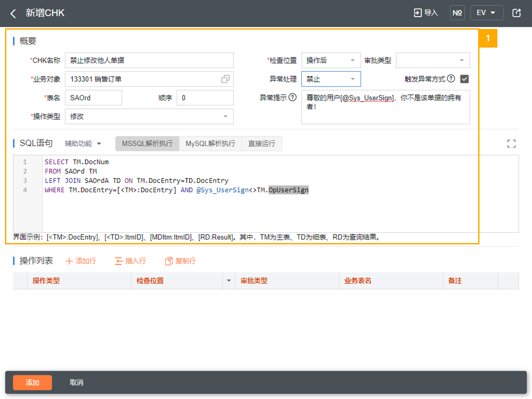Screen dimensions: 532x399
Task: Click the 操作类型 column header
Action: coord(79,281)
